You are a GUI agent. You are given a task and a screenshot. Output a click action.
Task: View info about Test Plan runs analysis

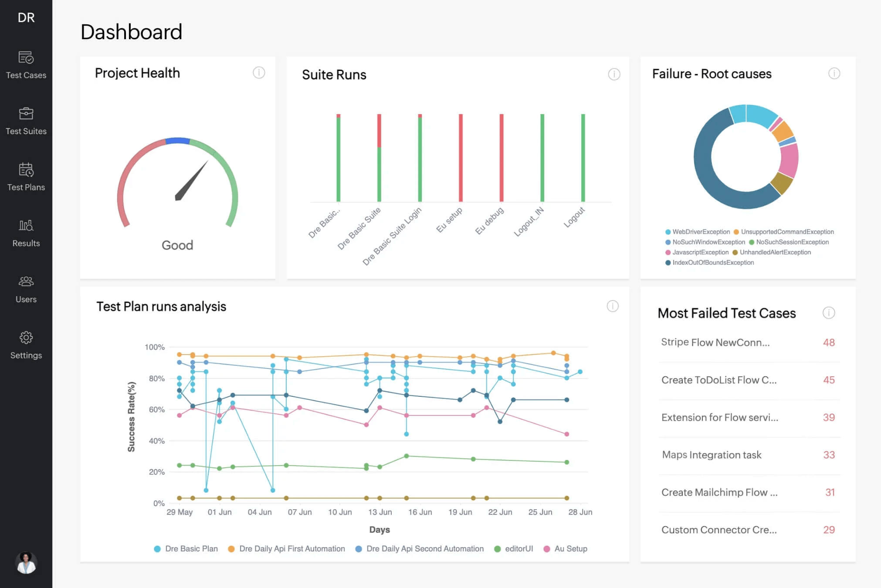click(613, 306)
